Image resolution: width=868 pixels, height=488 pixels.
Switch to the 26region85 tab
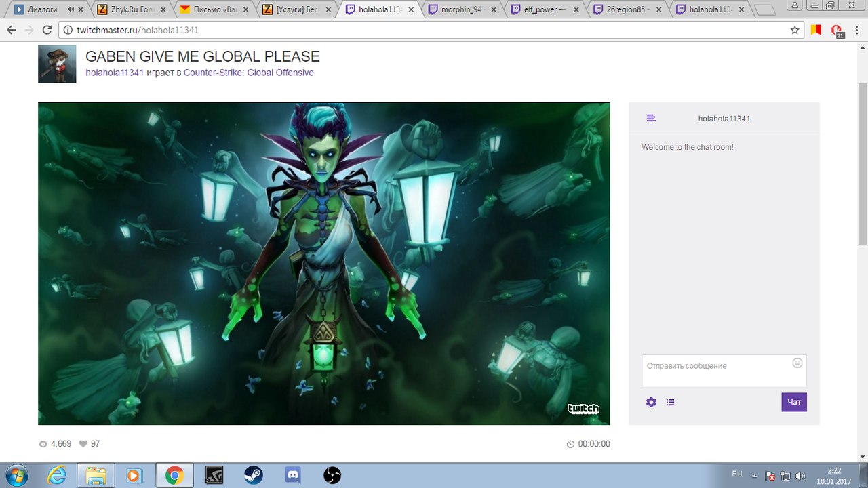[x=626, y=9]
